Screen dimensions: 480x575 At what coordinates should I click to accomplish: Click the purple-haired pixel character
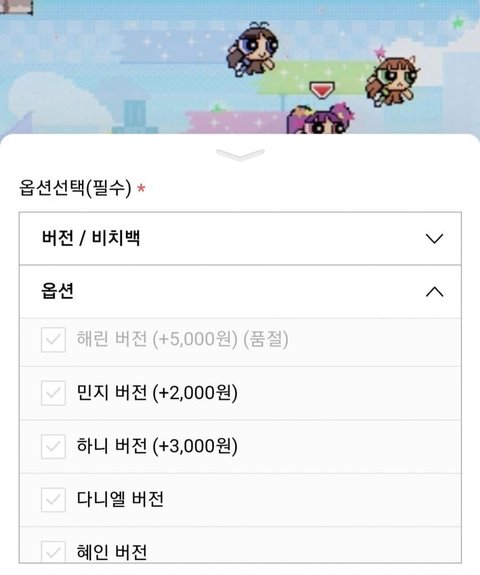point(320,119)
